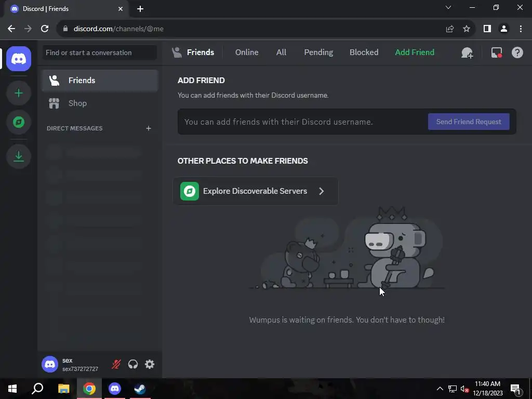The height and width of the screenshot is (399, 532).
Task: Toggle the browser side panel icon
Action: [x=487, y=29]
